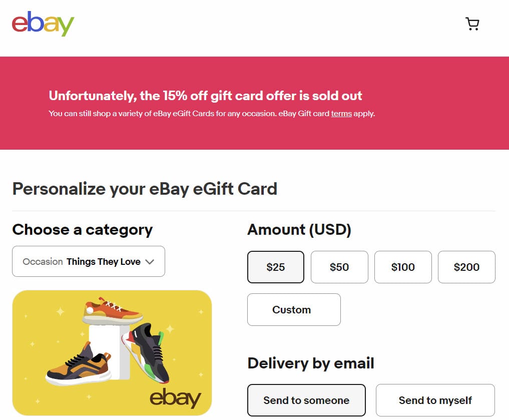Switch to Send to myself delivery
509x420 pixels.
[x=435, y=400]
